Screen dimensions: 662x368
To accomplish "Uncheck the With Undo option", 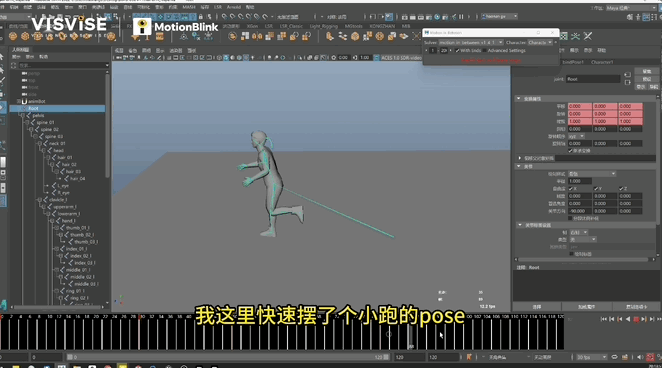I will [x=457, y=51].
